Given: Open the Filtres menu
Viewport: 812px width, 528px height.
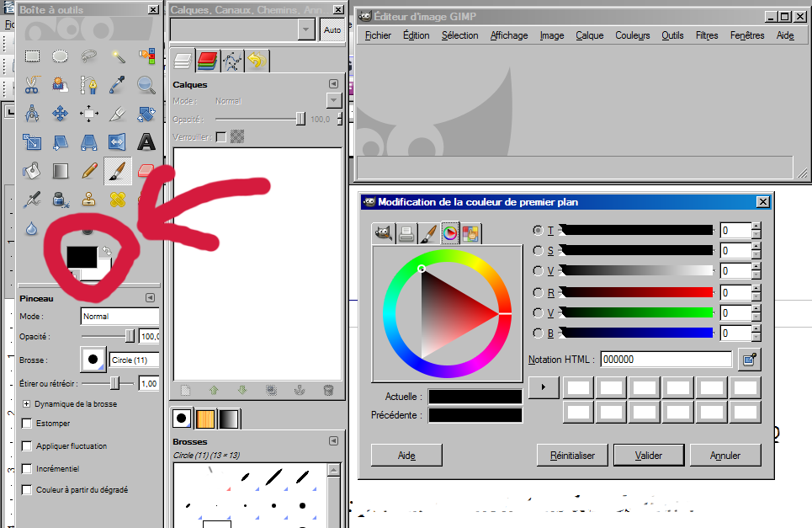Looking at the screenshot, I should click(707, 35).
